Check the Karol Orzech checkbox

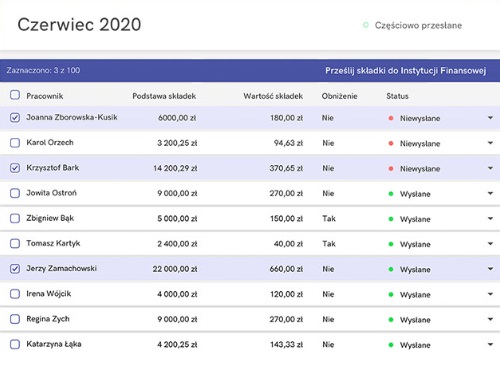click(15, 143)
